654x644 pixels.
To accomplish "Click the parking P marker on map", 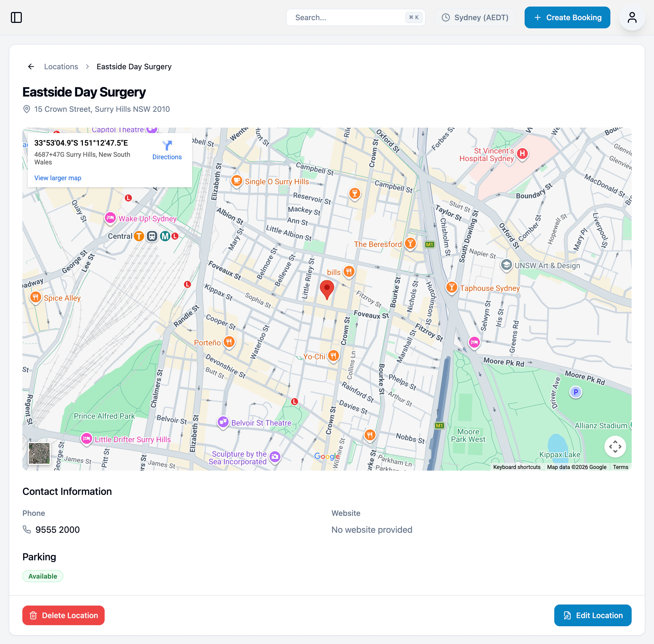I will click(576, 392).
